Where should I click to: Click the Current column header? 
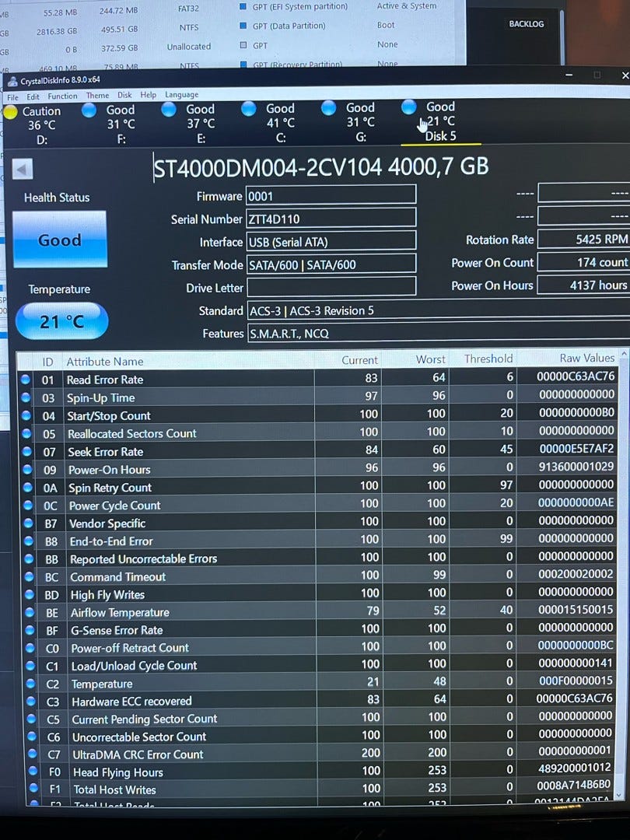click(x=359, y=360)
